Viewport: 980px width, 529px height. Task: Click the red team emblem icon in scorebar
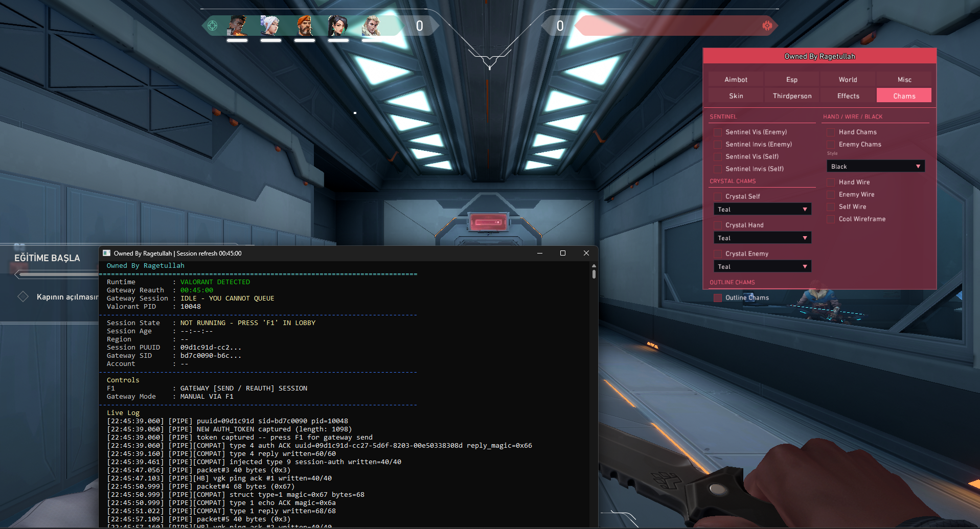pyautogui.click(x=767, y=26)
